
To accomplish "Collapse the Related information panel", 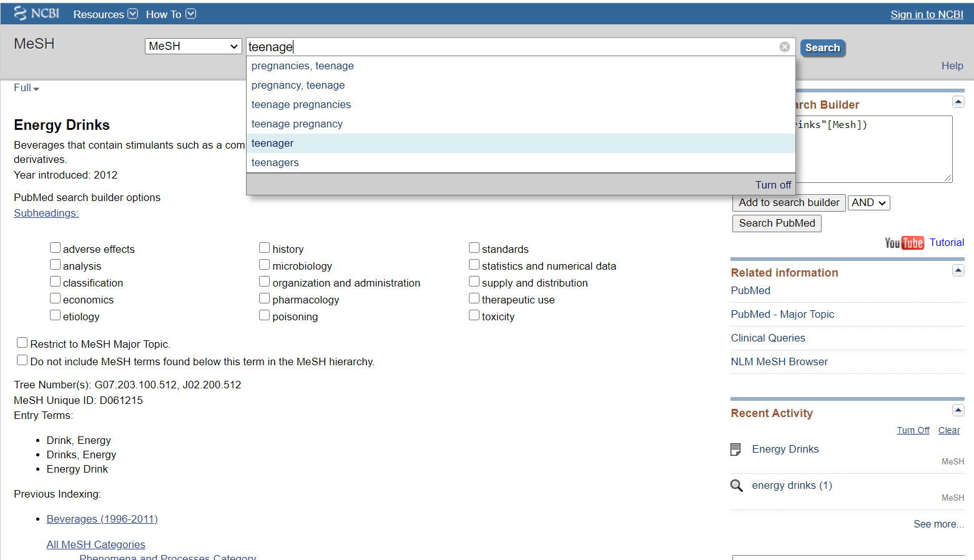I will point(958,270).
